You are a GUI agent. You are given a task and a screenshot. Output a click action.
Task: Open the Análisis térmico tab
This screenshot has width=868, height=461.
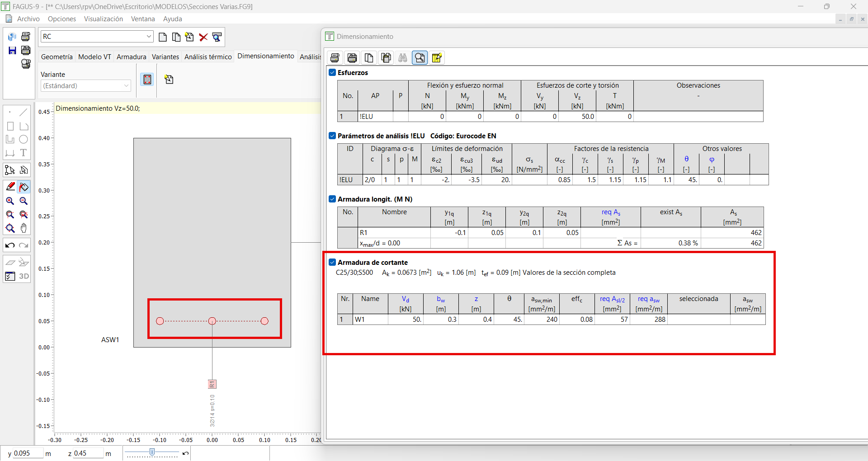(208, 57)
